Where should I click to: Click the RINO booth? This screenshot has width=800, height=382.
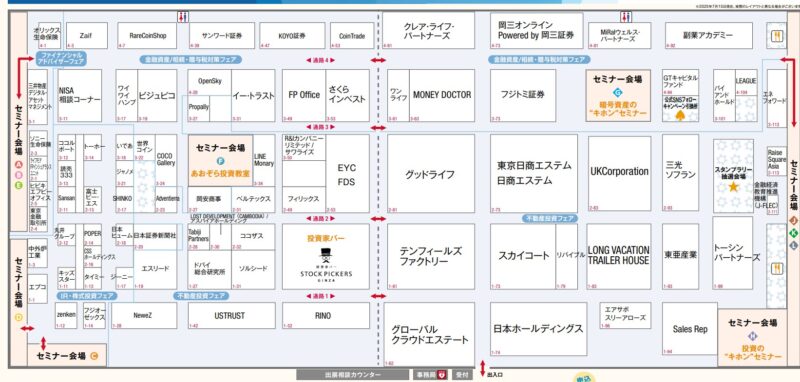(326, 316)
